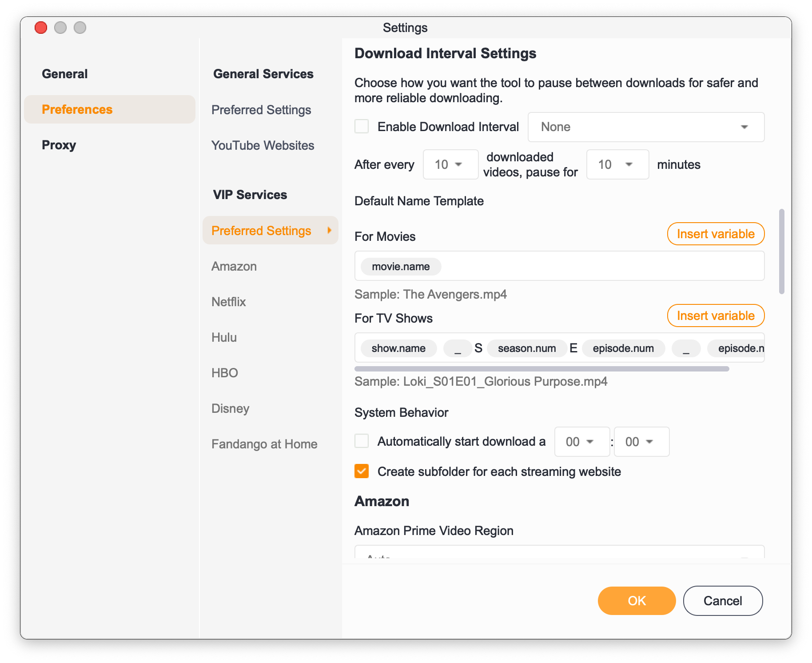Click the TV show template horizontal scrollbar
The width and height of the screenshot is (812, 663).
tap(541, 369)
